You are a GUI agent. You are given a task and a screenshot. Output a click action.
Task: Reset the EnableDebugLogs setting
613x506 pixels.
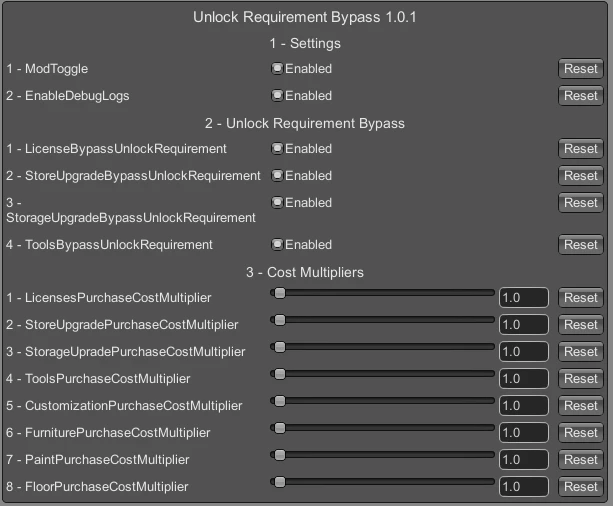(581, 96)
